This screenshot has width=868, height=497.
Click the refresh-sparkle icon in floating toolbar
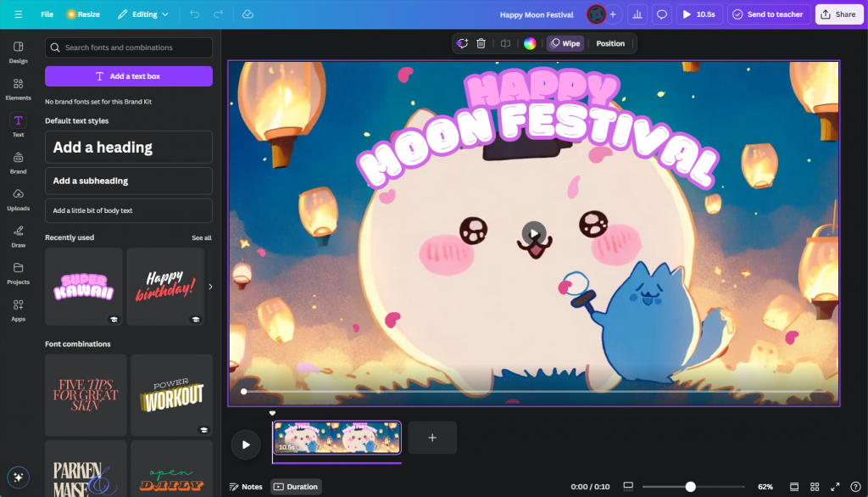(462, 43)
